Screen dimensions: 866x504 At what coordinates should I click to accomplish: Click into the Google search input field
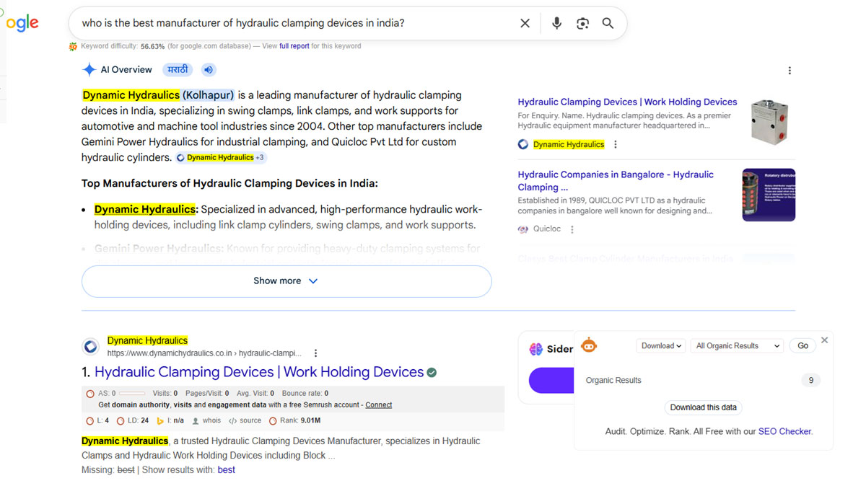(296, 23)
